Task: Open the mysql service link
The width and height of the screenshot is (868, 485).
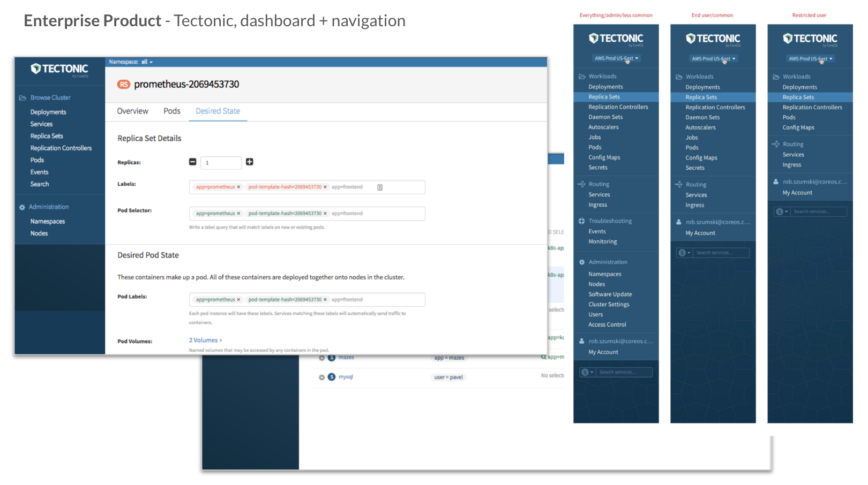Action: click(346, 377)
